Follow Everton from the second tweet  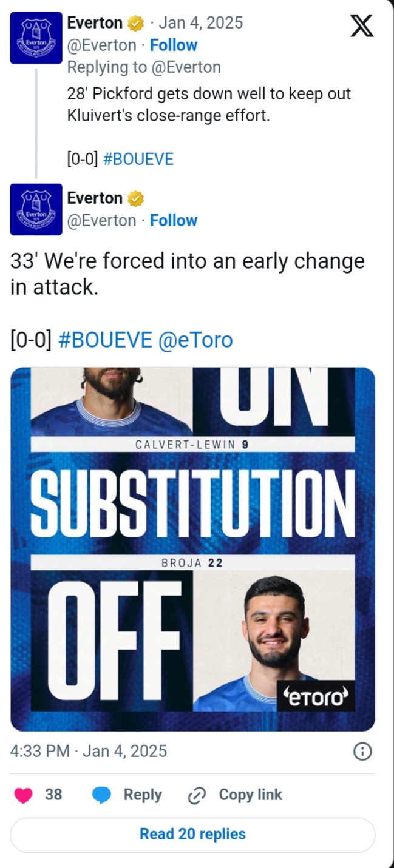(x=174, y=220)
